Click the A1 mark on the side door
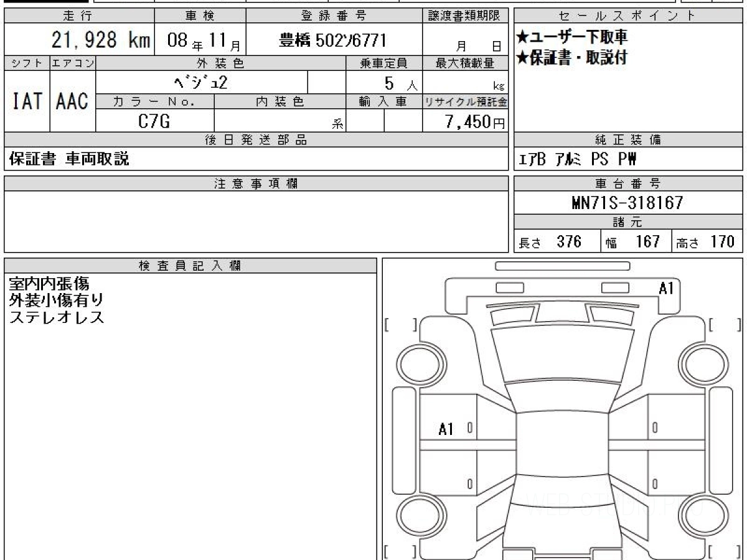 446,429
